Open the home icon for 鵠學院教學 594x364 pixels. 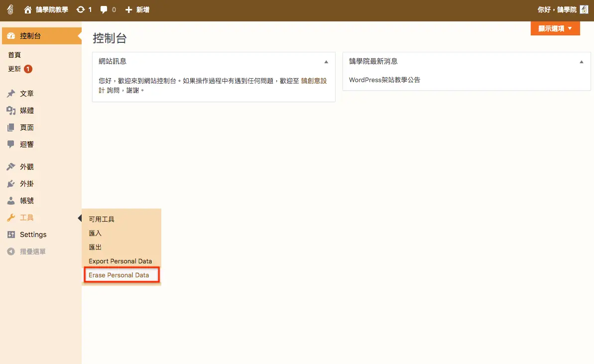28,10
